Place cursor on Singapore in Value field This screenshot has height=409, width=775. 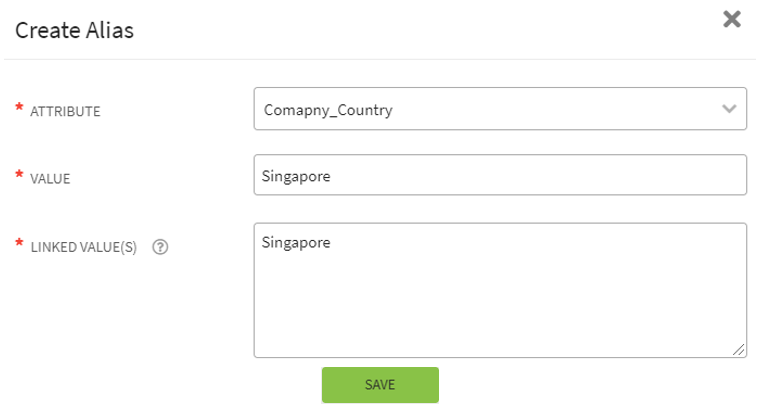click(296, 176)
